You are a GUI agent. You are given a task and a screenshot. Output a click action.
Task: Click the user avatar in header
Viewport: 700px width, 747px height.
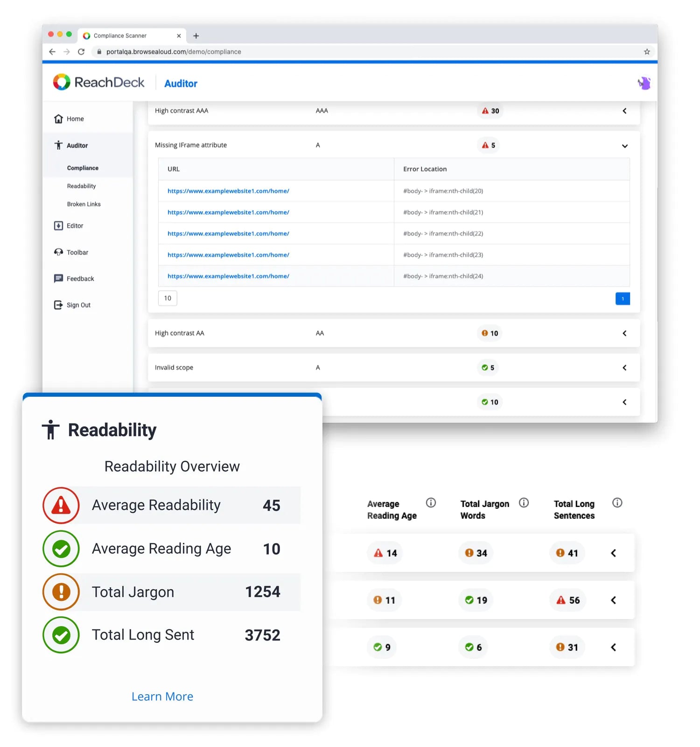[644, 84]
